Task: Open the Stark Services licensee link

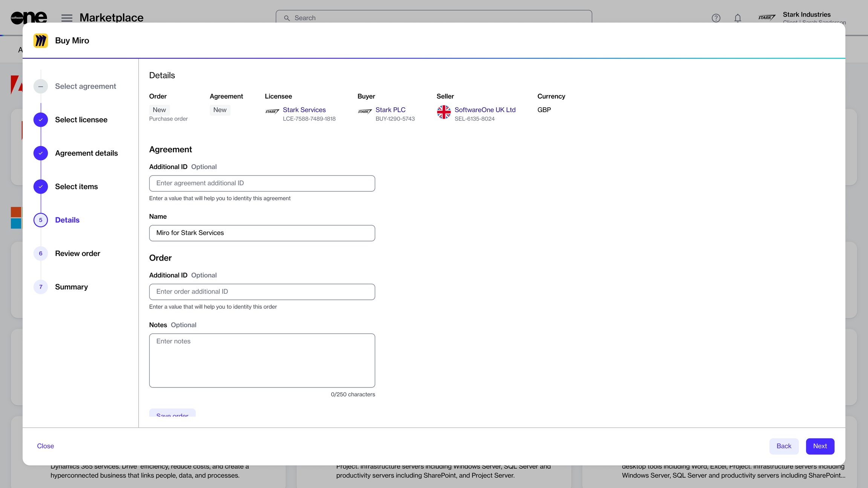Action: 304,110
